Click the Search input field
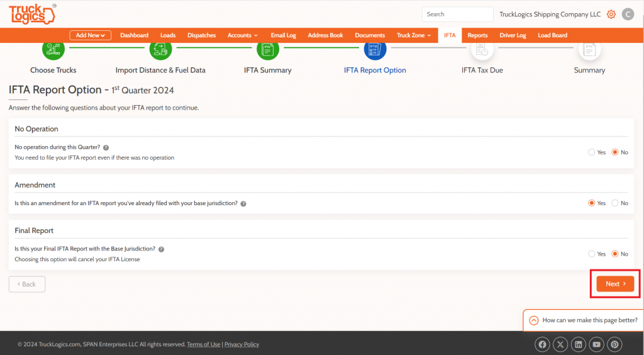The height and width of the screenshot is (355, 644). click(458, 14)
